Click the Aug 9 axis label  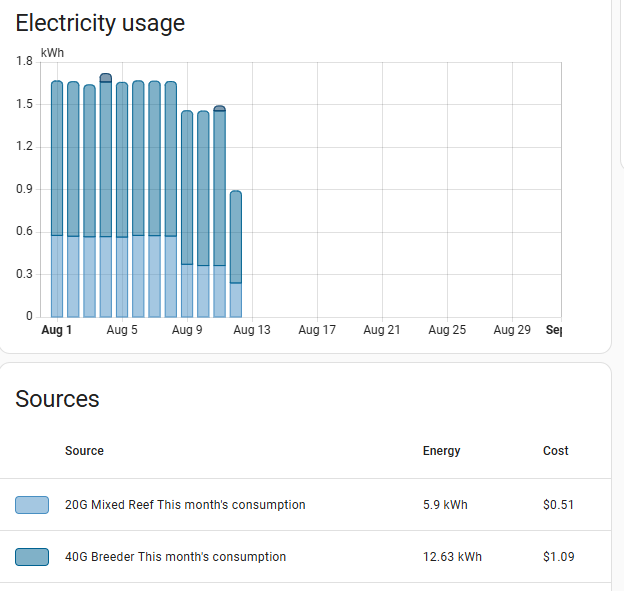click(187, 330)
